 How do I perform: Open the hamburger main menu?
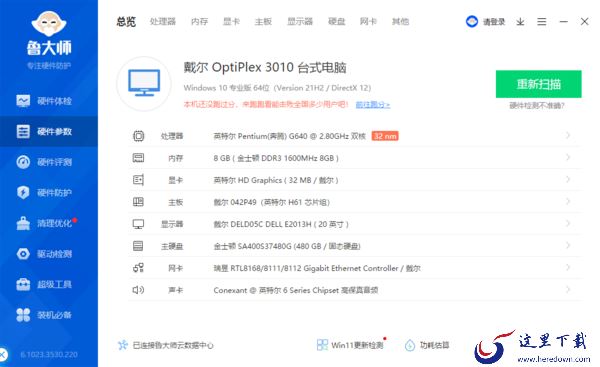(541, 22)
